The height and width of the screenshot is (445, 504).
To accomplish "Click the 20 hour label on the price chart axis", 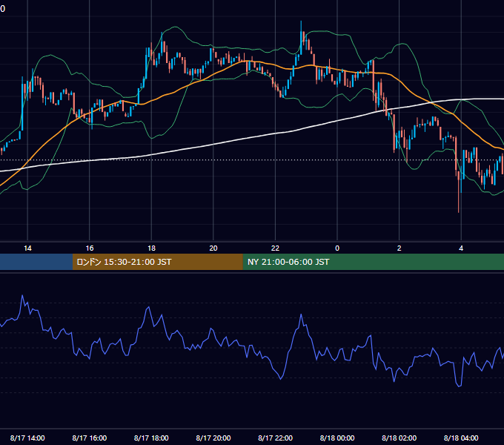I will coord(213,248).
